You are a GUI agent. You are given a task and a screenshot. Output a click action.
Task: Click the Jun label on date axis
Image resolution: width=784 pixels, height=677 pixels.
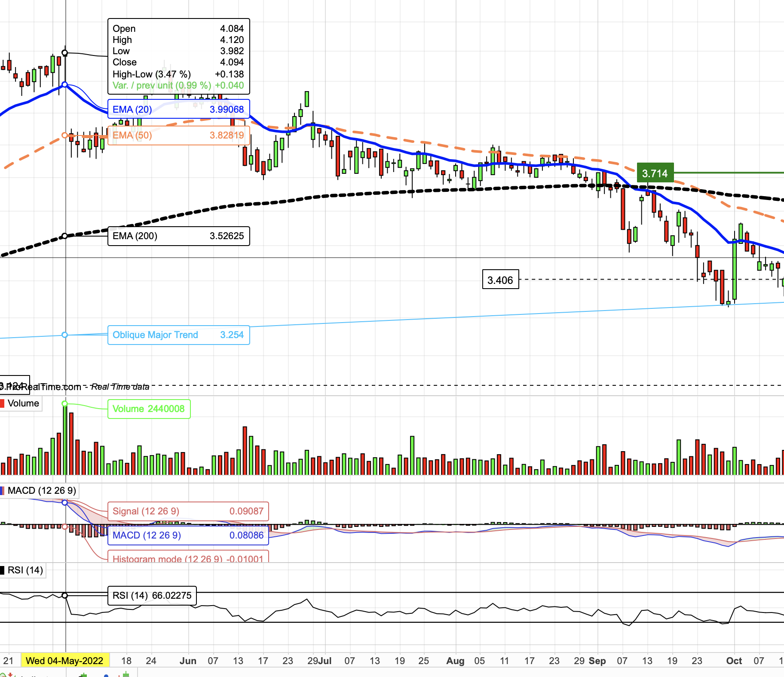point(188,661)
